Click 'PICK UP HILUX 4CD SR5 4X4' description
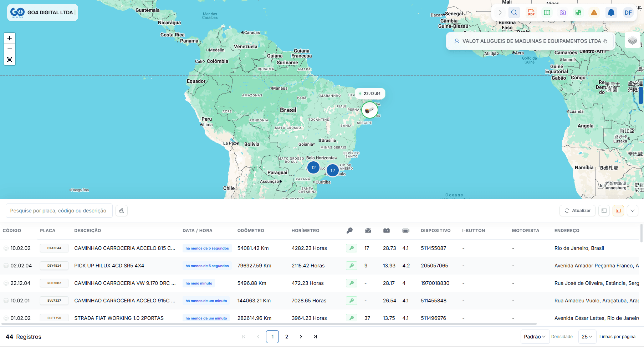Image resolution: width=644 pixels, height=347 pixels. tap(109, 266)
